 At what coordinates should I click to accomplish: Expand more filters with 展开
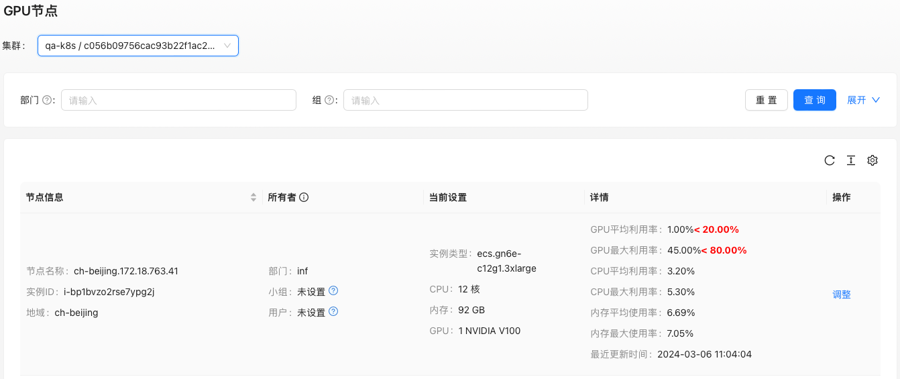863,100
